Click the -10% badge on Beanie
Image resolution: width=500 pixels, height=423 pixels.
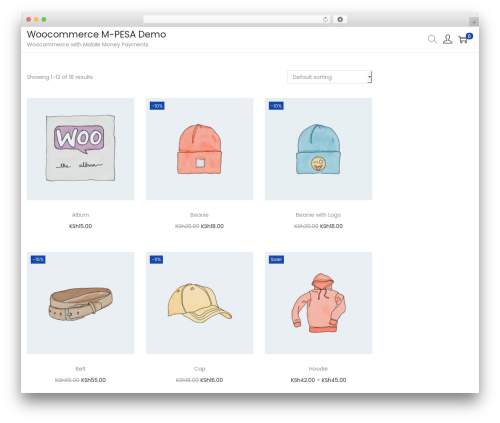click(157, 106)
